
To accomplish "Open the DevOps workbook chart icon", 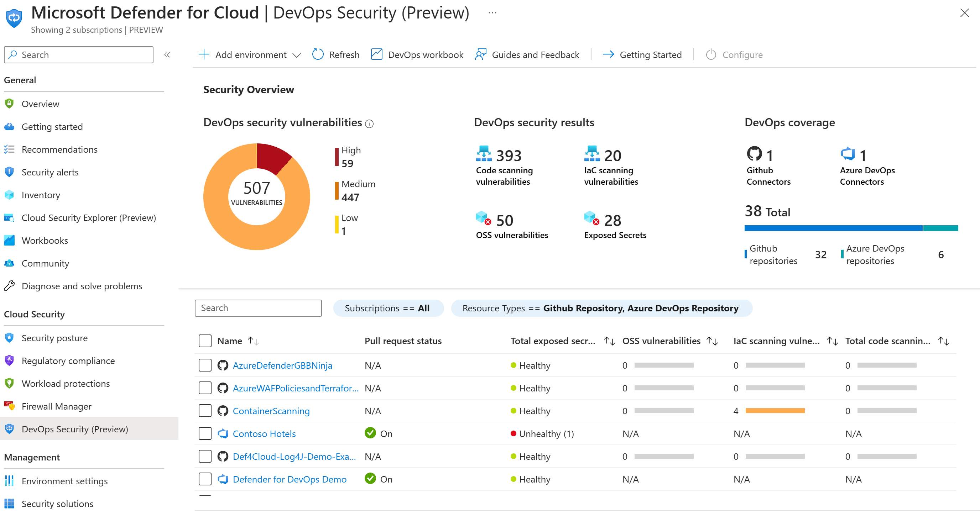I will click(376, 54).
